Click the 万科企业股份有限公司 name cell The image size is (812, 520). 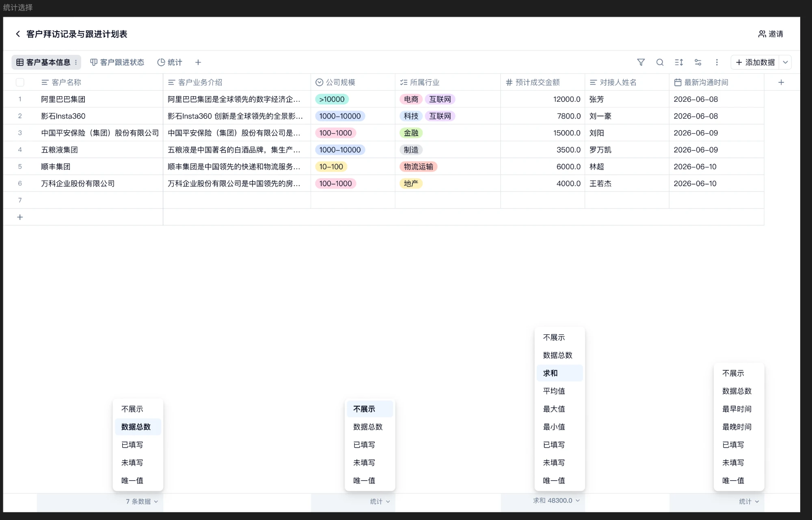[100, 183]
